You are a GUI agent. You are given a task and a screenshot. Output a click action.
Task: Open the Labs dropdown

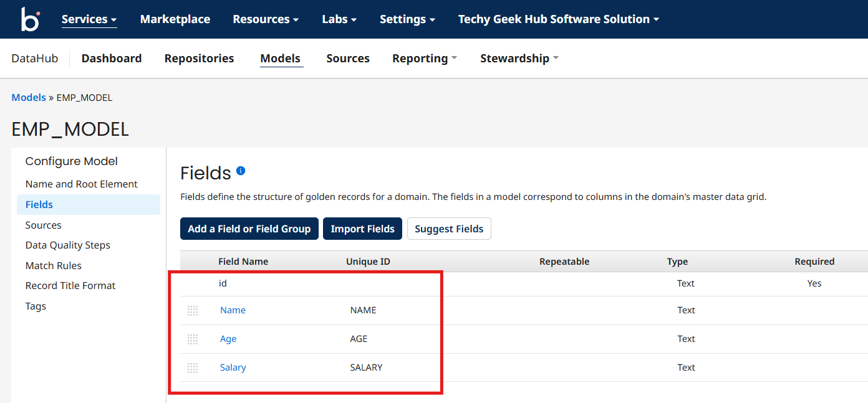pos(339,19)
